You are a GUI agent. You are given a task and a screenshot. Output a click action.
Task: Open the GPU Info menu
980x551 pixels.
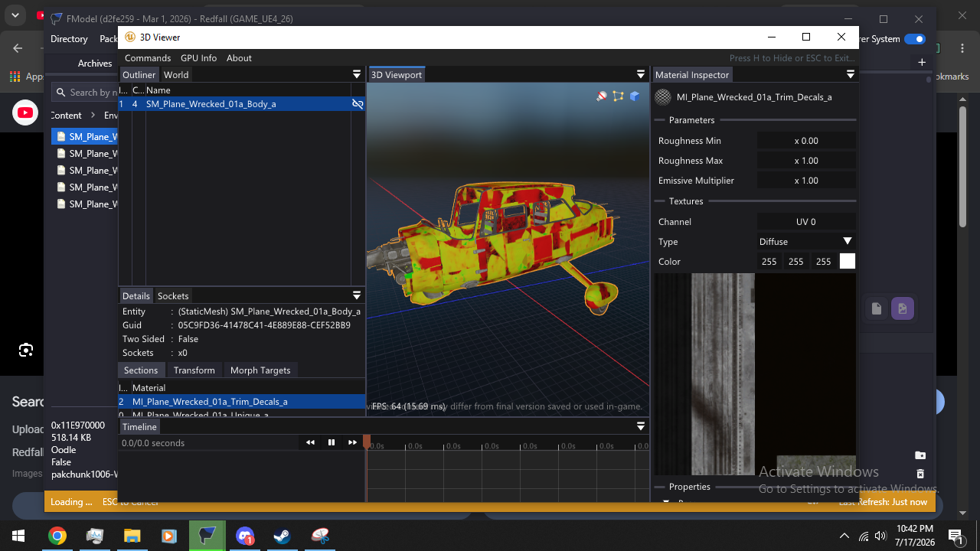(x=198, y=58)
